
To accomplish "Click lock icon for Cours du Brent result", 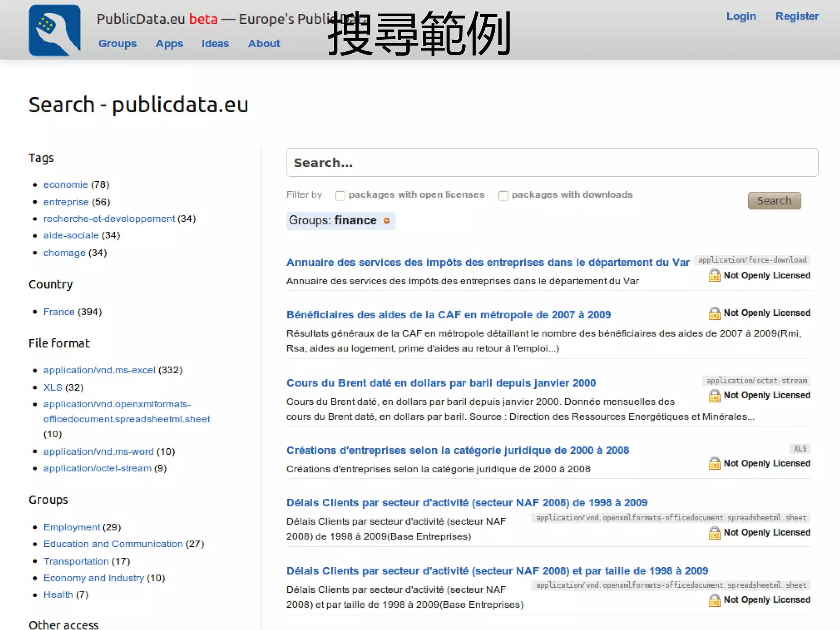I will point(714,396).
